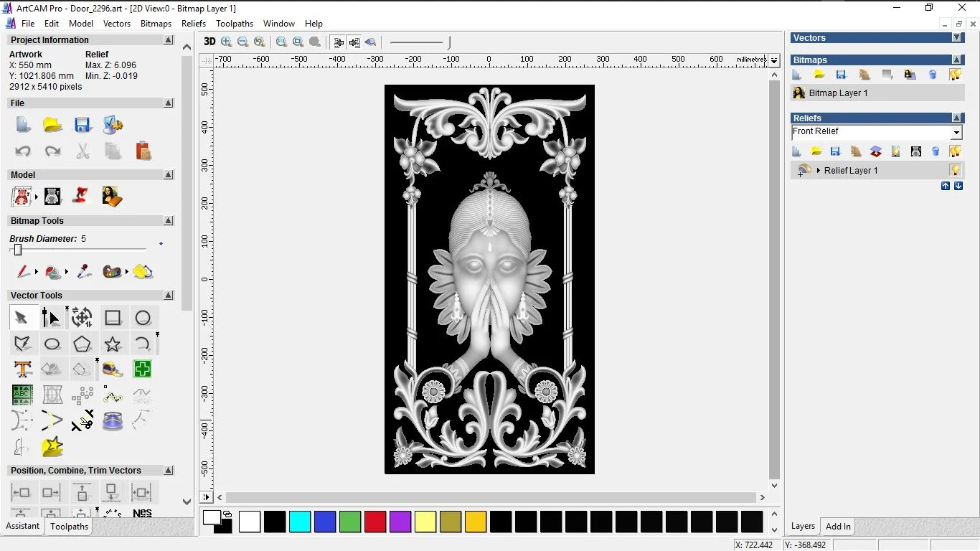Screen dimensions: 980x551
Task: Switch to the Toolpaths tab
Action: tap(69, 527)
